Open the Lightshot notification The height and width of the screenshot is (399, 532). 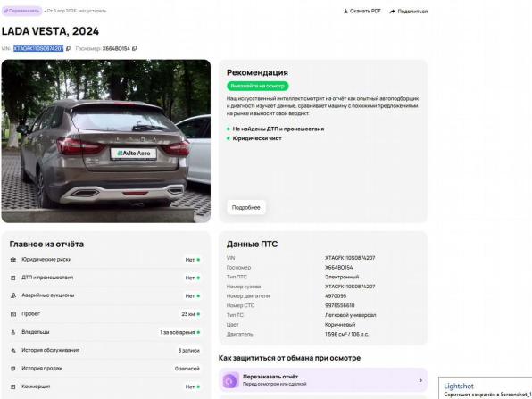click(486, 387)
